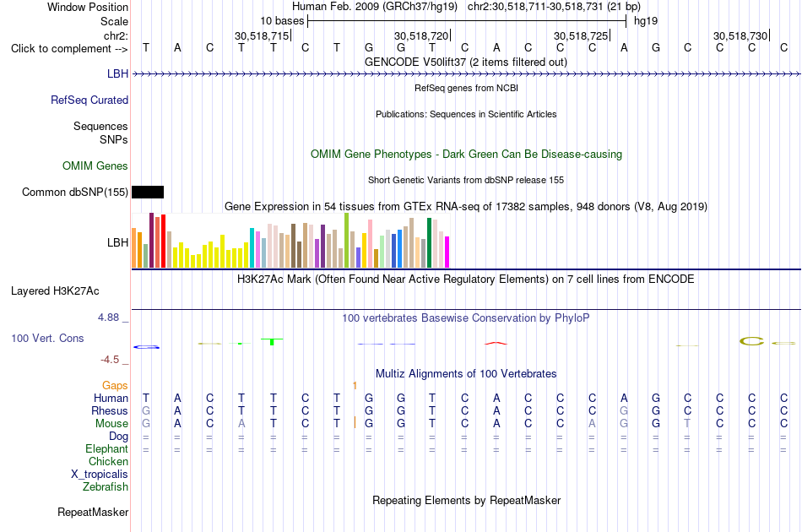Select the Mouse alignment row label

(x=111, y=424)
